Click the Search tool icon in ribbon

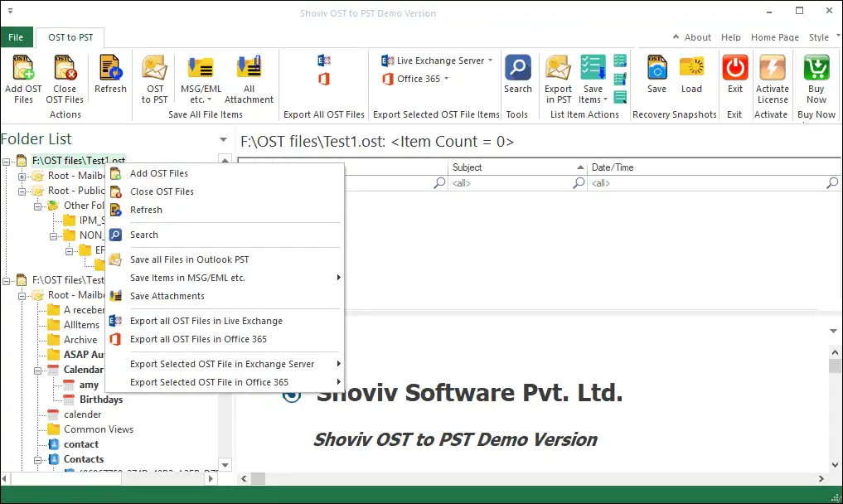click(518, 68)
